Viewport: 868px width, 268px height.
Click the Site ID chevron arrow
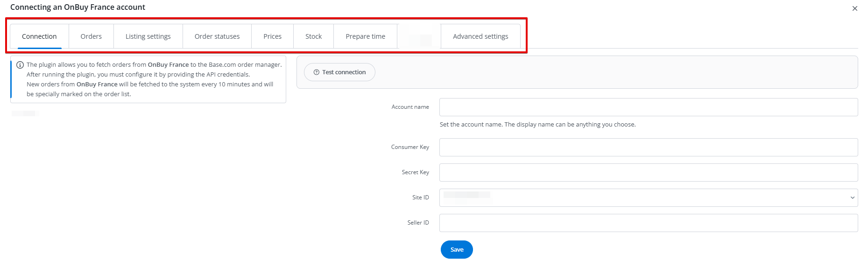point(852,198)
